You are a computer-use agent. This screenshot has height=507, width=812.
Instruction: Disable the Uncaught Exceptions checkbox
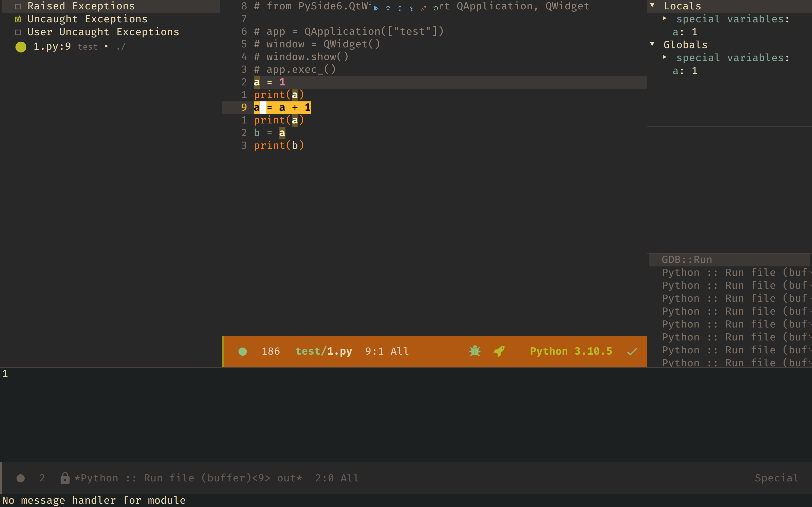pos(18,19)
